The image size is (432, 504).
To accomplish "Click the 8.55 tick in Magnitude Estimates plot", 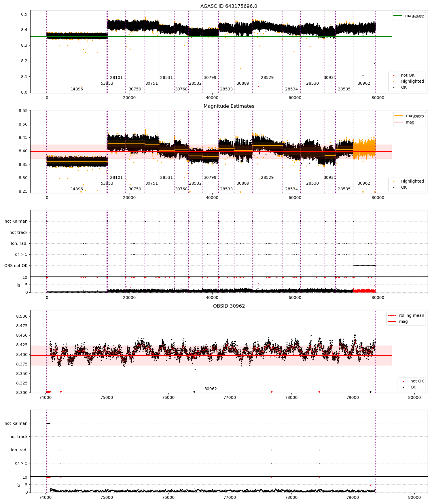I will 23,111.
